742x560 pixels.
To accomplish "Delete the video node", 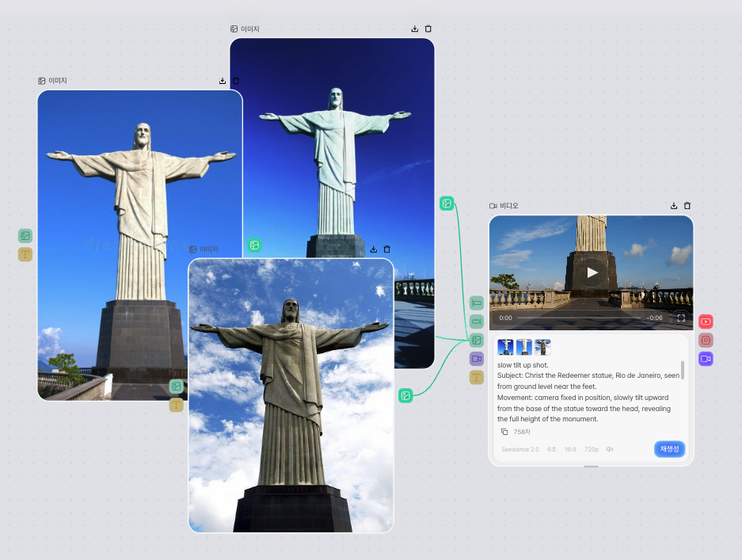I will coord(687,206).
